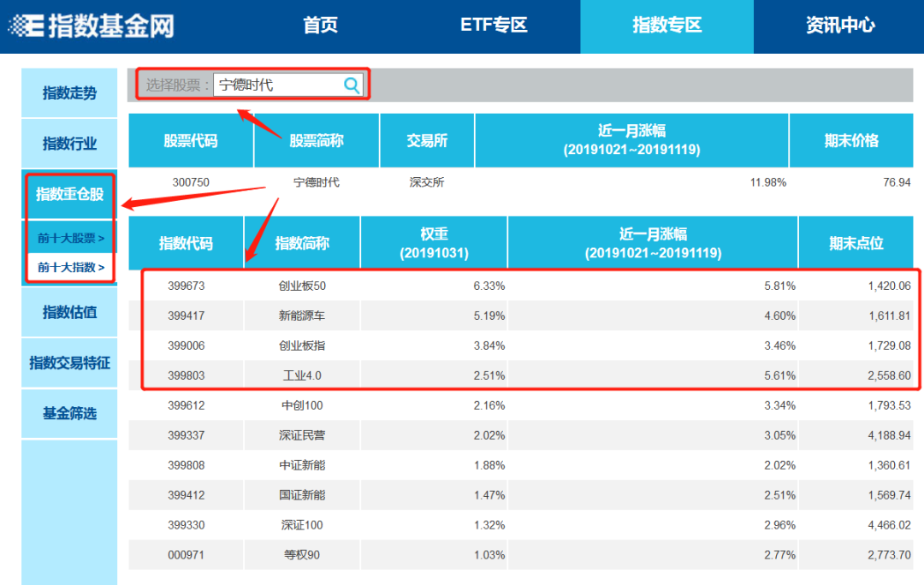Click 等权90 index name
This screenshot has height=585, width=924.
pos(302,556)
